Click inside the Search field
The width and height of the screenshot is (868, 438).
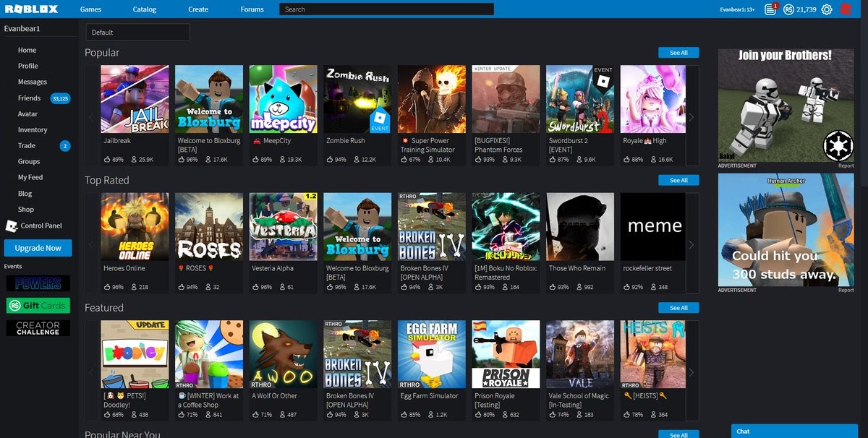pos(386,9)
